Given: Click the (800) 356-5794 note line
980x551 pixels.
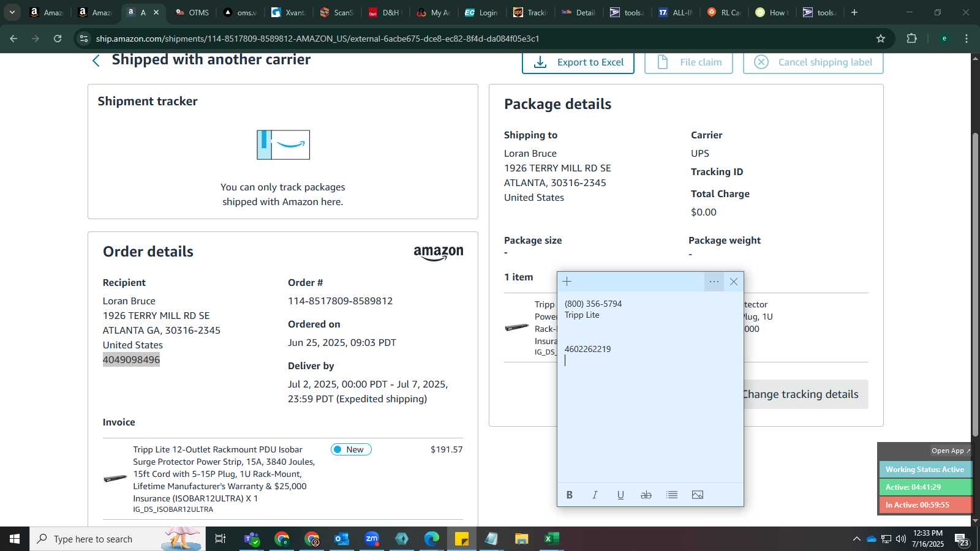Looking at the screenshot, I should pos(593,304).
